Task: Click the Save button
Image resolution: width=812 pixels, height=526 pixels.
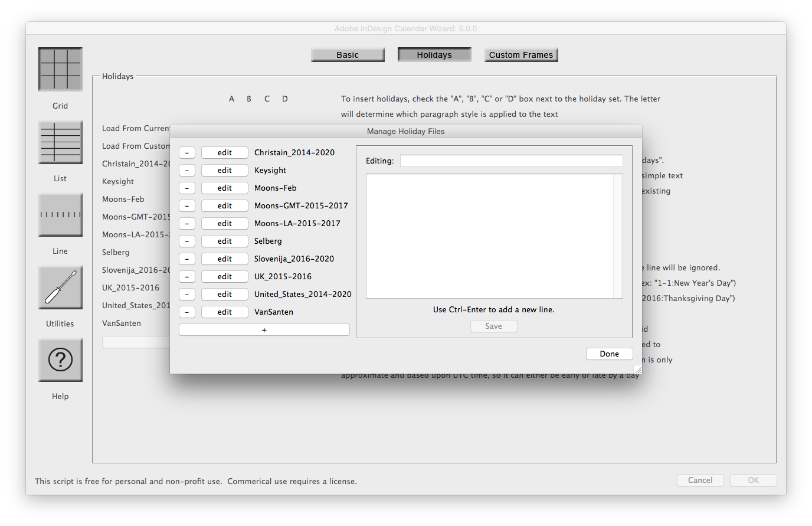Action: point(493,325)
